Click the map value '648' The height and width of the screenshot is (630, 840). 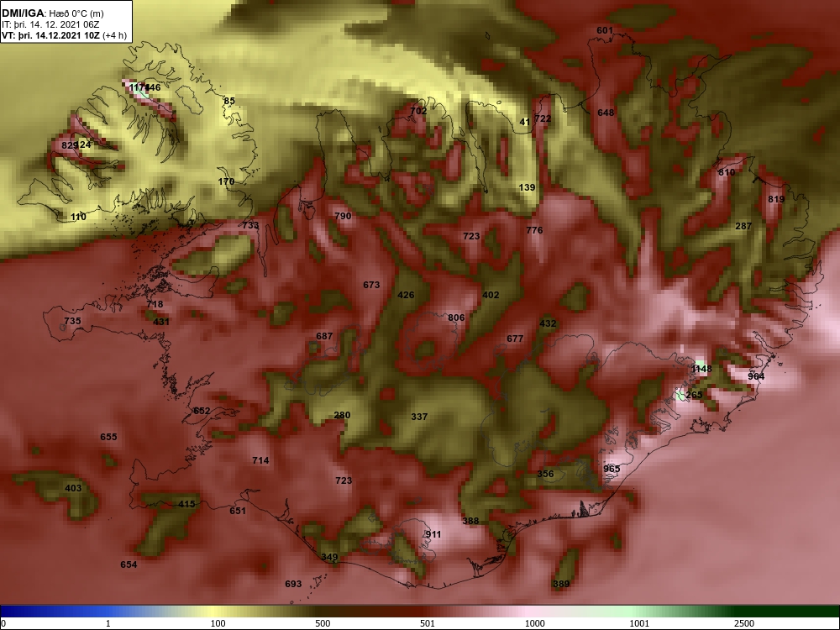[x=606, y=113]
